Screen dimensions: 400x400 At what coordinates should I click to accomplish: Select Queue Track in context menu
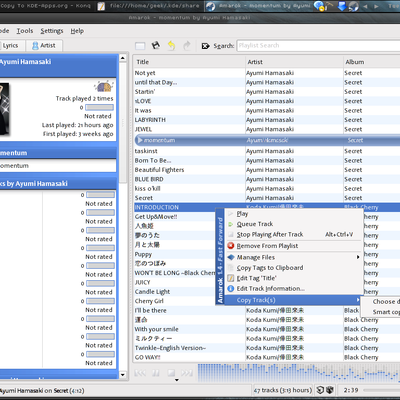coord(294,224)
